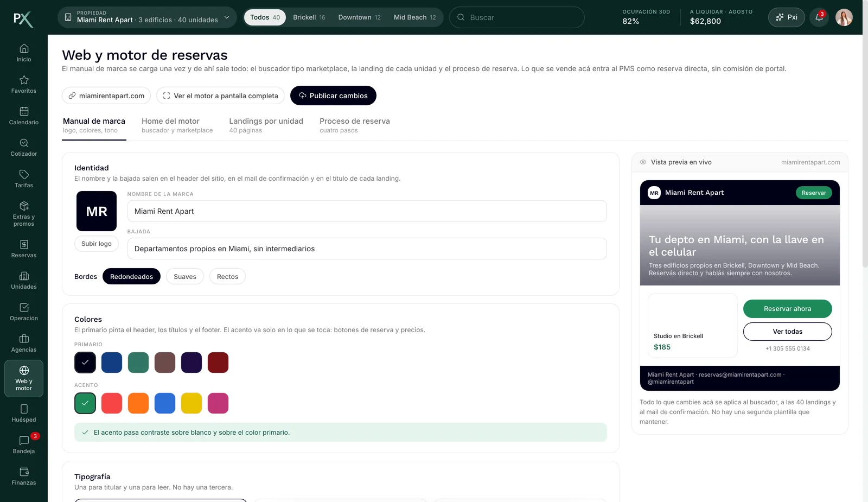Focus the Buscar search field
The height and width of the screenshot is (502, 868).
point(517,17)
